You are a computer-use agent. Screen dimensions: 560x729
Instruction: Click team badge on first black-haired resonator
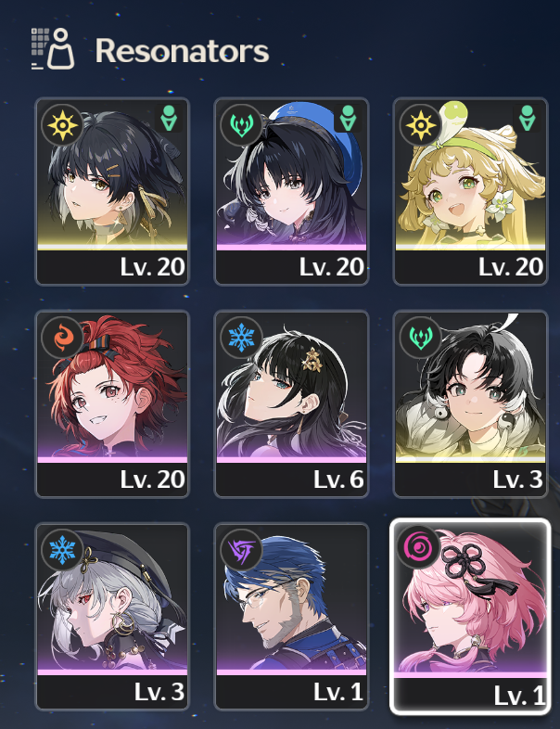coord(169,118)
